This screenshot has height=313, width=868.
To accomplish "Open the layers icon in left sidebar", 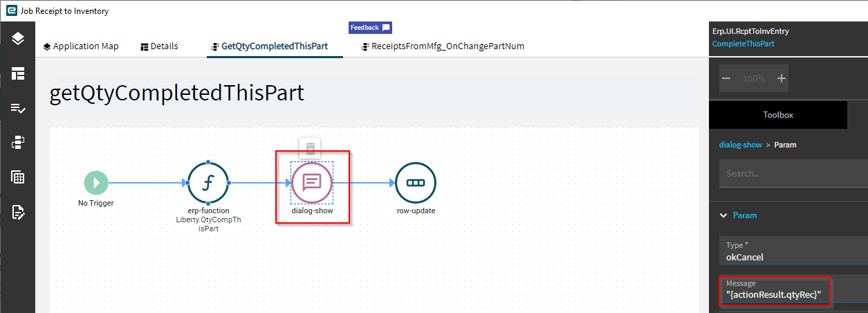I will click(18, 38).
